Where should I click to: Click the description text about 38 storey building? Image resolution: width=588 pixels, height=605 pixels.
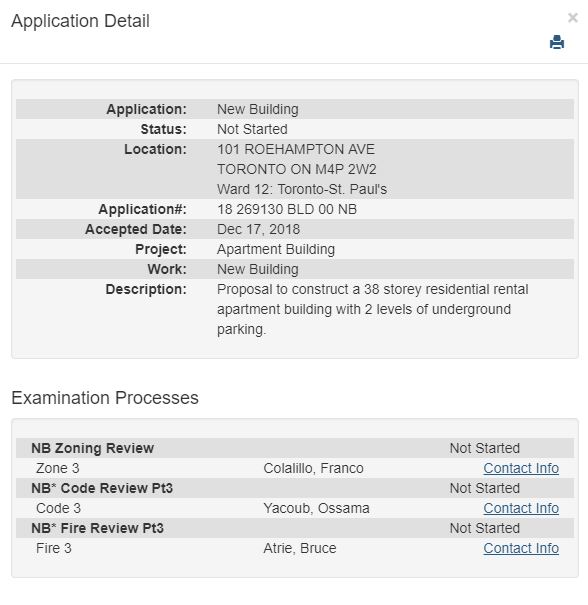tap(372, 309)
